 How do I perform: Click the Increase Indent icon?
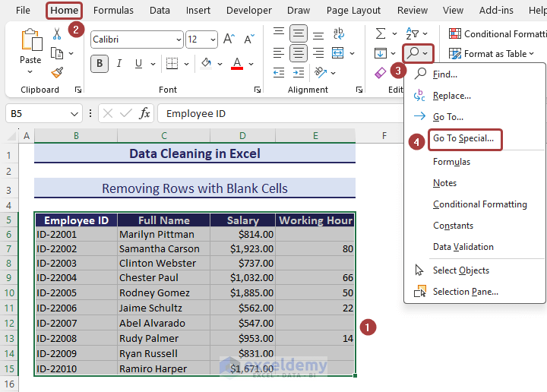tap(299, 72)
